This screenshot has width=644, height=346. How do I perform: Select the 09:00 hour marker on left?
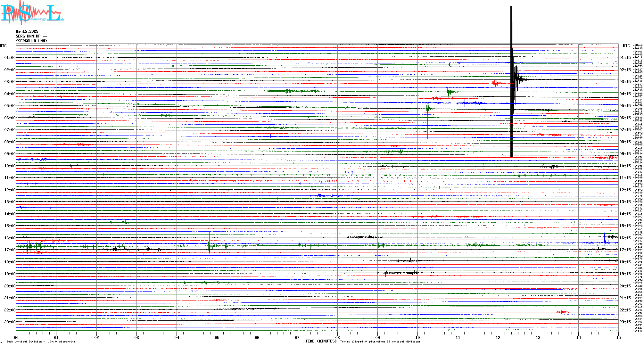coord(10,154)
